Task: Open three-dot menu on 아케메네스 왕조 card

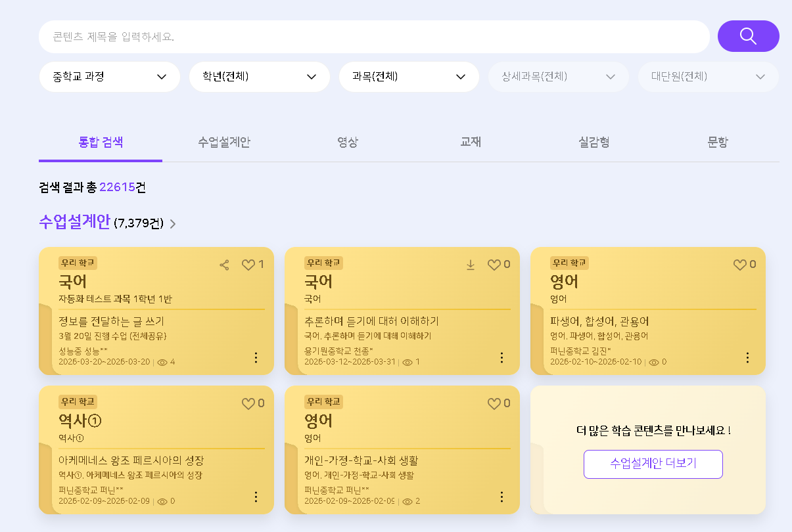Action: pos(256,497)
